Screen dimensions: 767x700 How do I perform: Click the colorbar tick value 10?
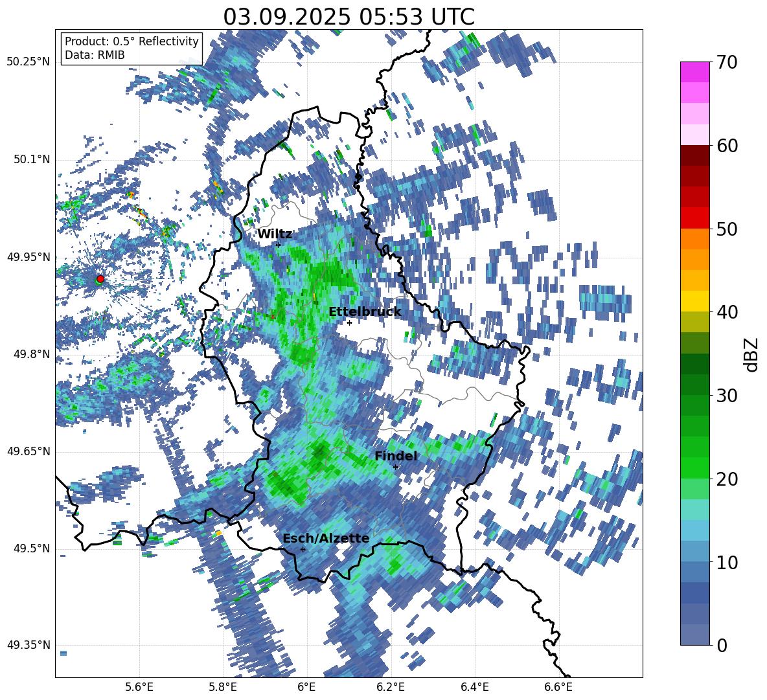tap(727, 562)
